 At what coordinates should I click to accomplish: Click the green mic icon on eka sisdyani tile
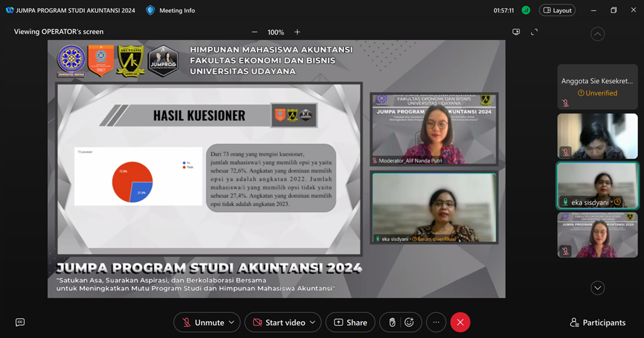click(566, 202)
